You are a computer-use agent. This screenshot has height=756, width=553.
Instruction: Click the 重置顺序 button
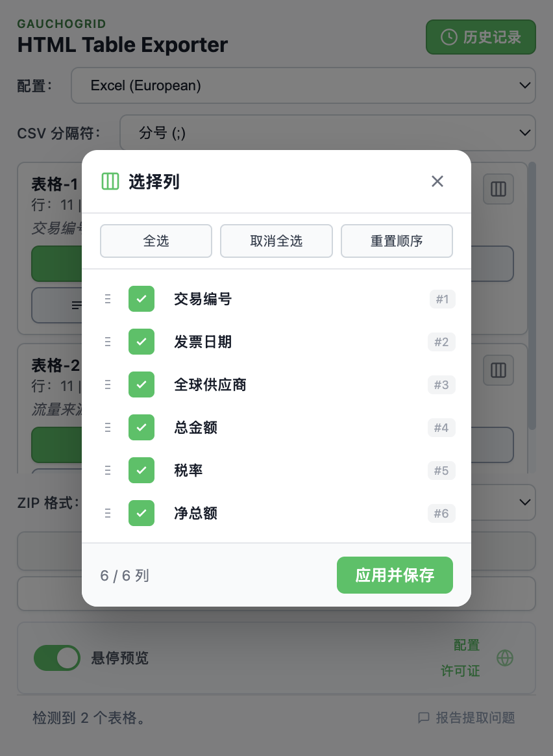[397, 241]
